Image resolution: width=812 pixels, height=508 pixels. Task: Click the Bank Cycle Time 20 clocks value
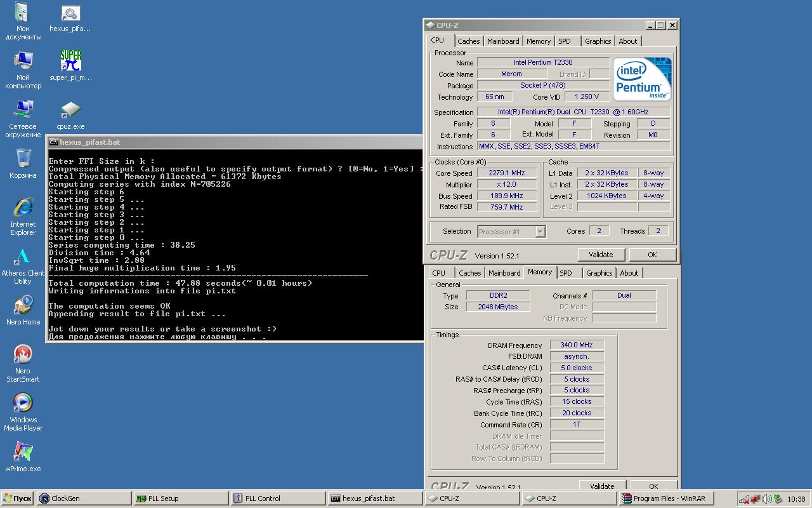click(577, 413)
